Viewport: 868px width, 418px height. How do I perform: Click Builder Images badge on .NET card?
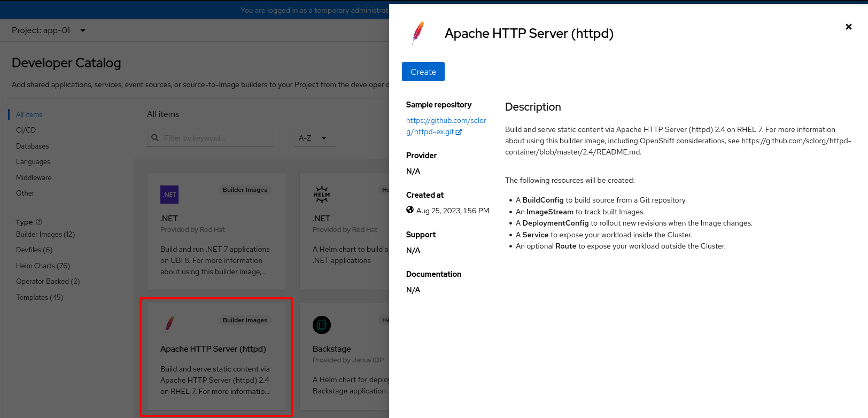point(245,190)
